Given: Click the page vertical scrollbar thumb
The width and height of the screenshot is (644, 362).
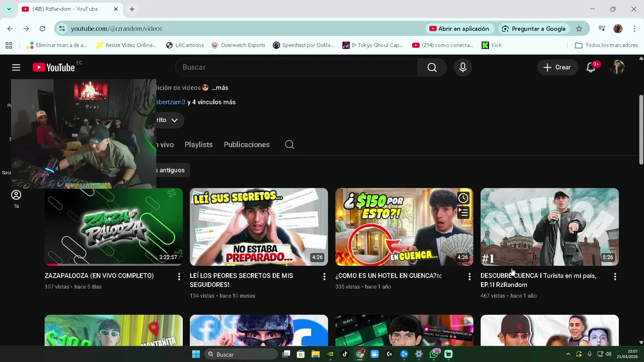Looking at the screenshot, I should tap(641, 129).
